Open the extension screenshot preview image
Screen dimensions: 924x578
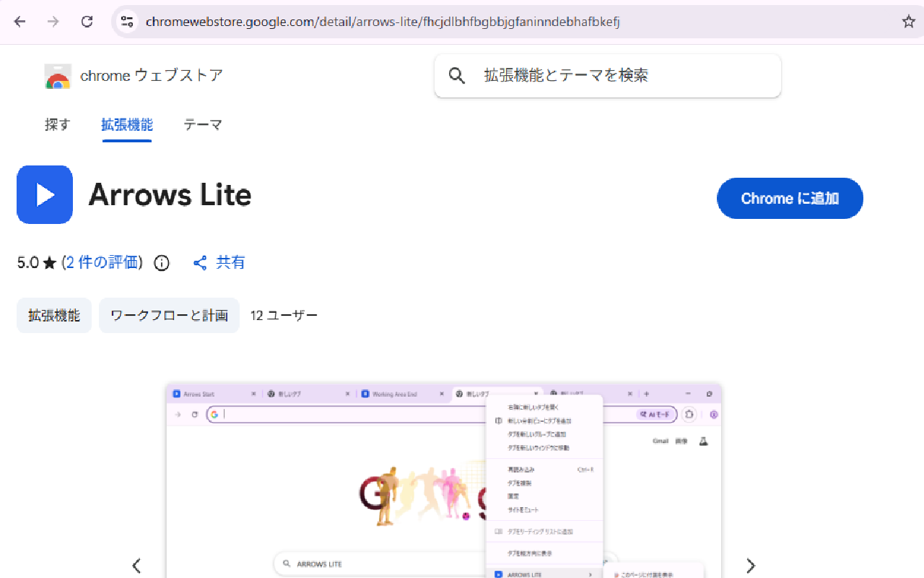click(x=444, y=480)
